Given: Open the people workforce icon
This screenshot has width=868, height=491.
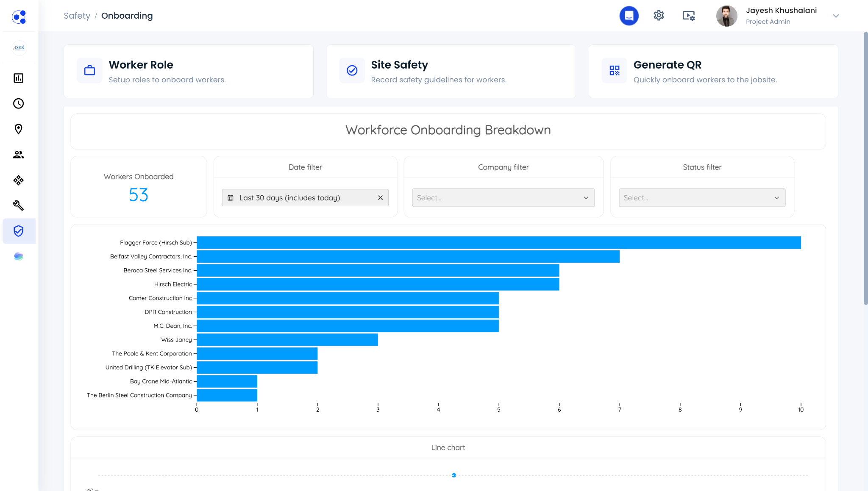Looking at the screenshot, I should point(19,155).
